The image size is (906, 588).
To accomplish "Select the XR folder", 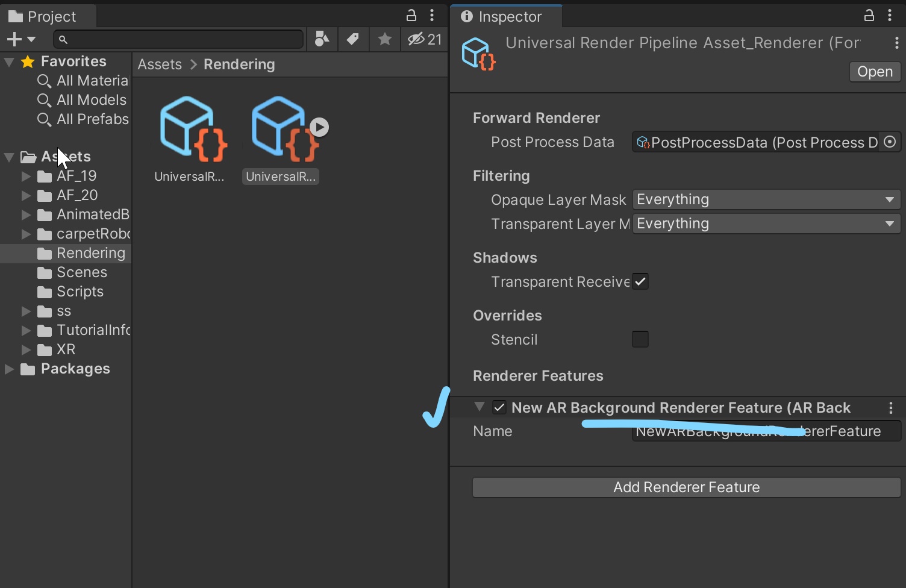I will [56, 349].
